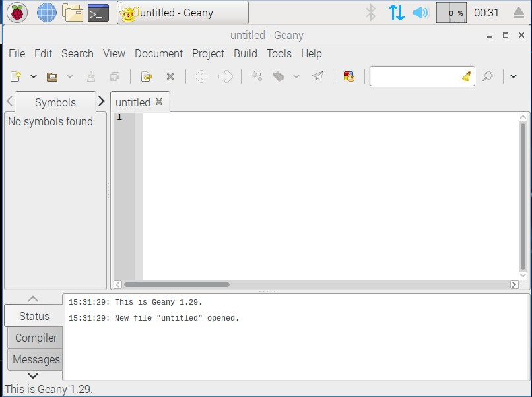Open the Build menu
532x397 pixels.
pos(246,53)
